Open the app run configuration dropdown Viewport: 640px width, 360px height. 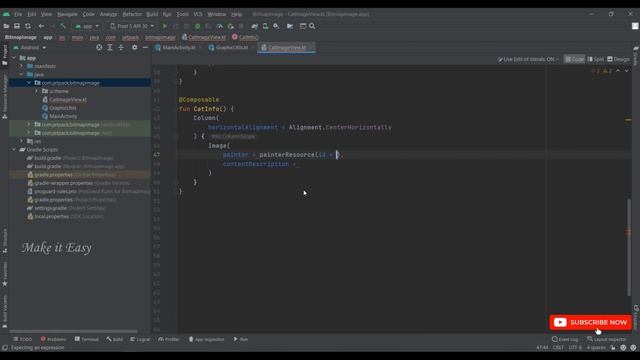coord(87,26)
